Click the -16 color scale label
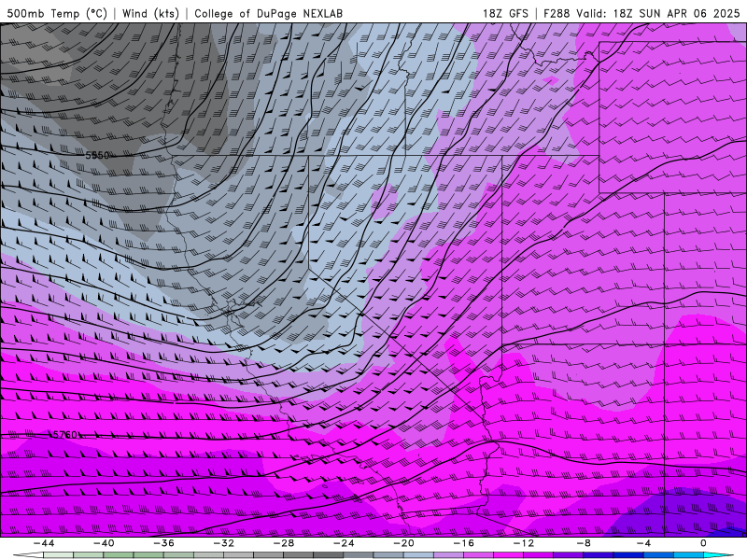747x560 pixels. tap(464, 543)
